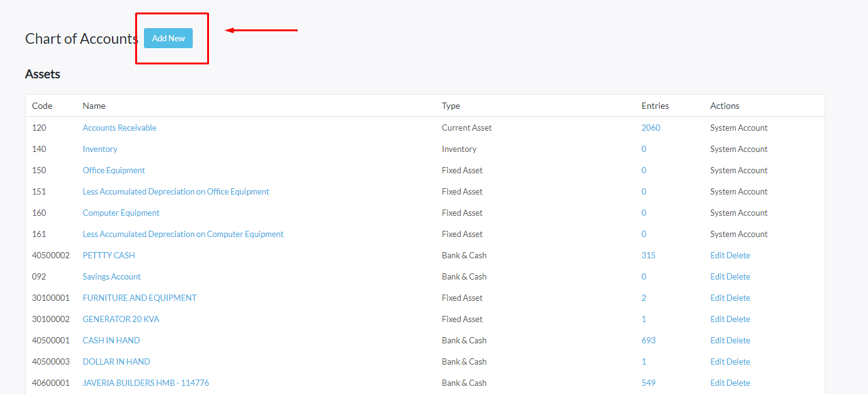The width and height of the screenshot is (868, 394).
Task: Delete the Savings Account row
Action: point(738,276)
